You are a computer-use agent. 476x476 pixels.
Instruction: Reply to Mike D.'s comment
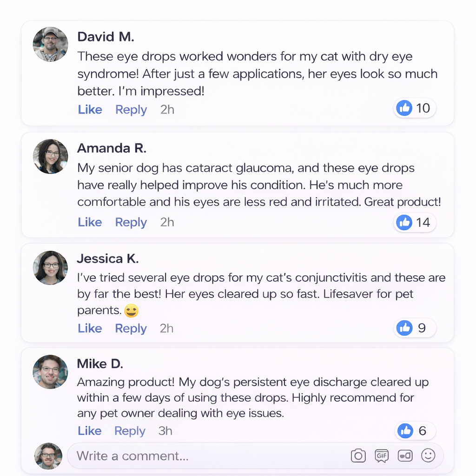tap(130, 431)
